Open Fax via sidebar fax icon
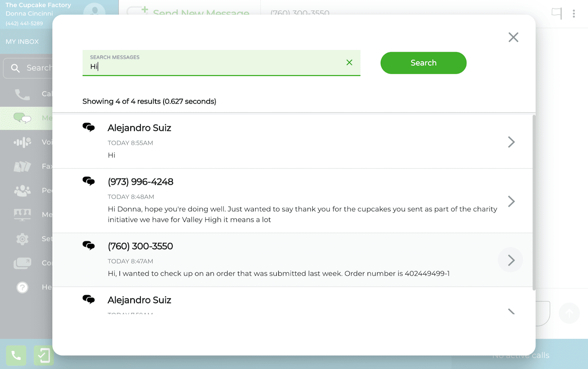Viewport: 588px width, 369px height. click(x=22, y=166)
